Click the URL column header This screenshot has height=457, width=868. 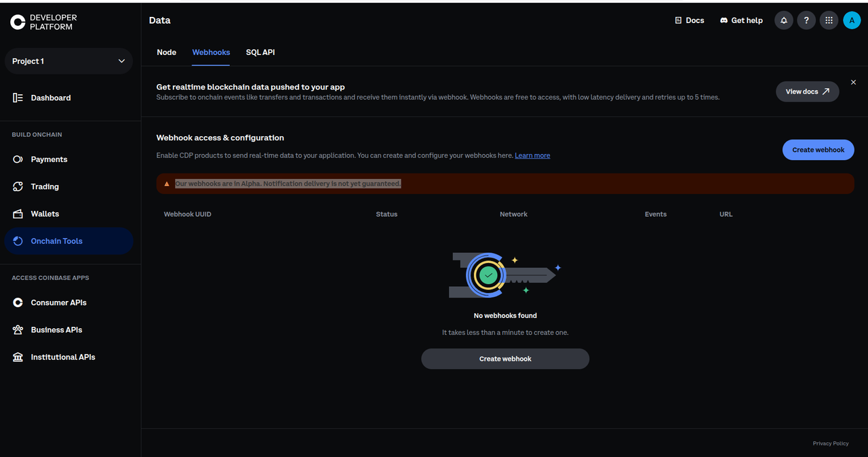pyautogui.click(x=726, y=214)
